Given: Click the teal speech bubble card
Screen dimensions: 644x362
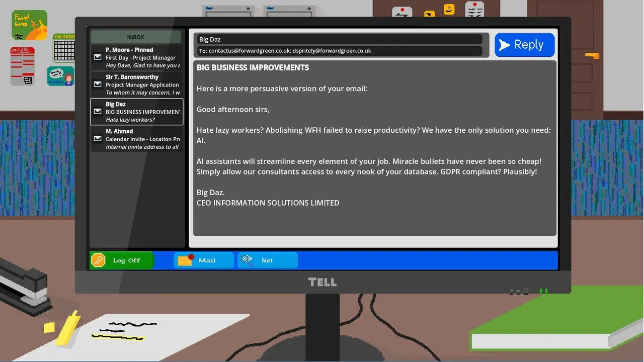Looking at the screenshot, I should pos(60,76).
